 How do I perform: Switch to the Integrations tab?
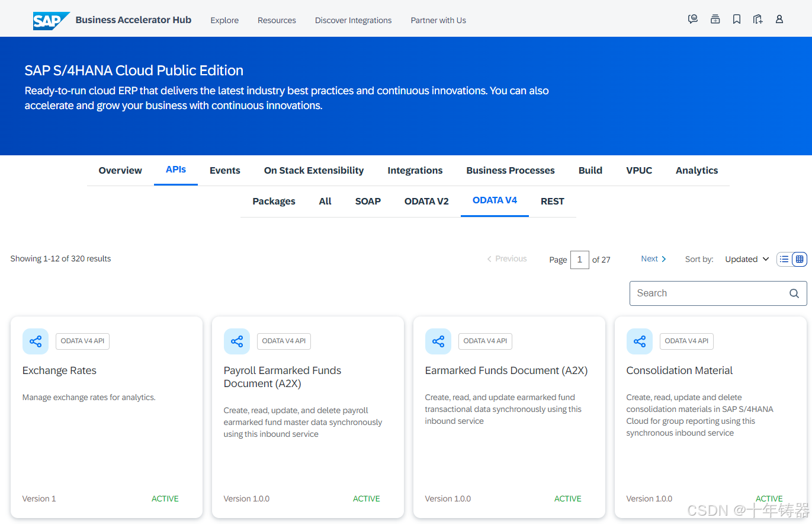point(415,170)
